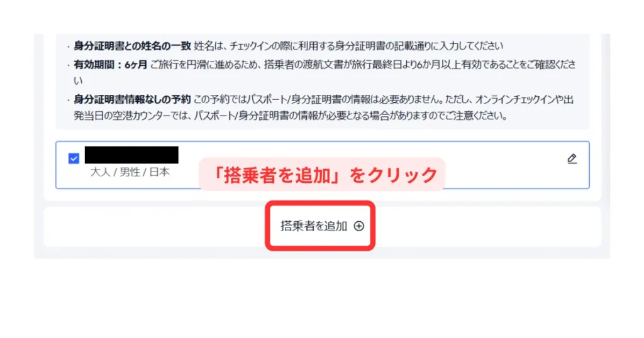Screen dimensions: 644x338
Task: Click empty passenger card space left of pencil
Action: tap(505, 165)
